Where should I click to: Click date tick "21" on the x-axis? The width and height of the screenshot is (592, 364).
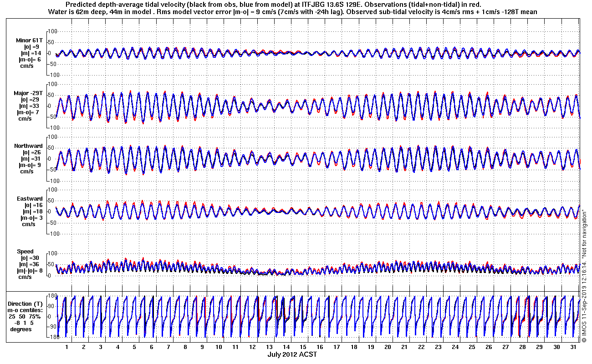[404, 347]
